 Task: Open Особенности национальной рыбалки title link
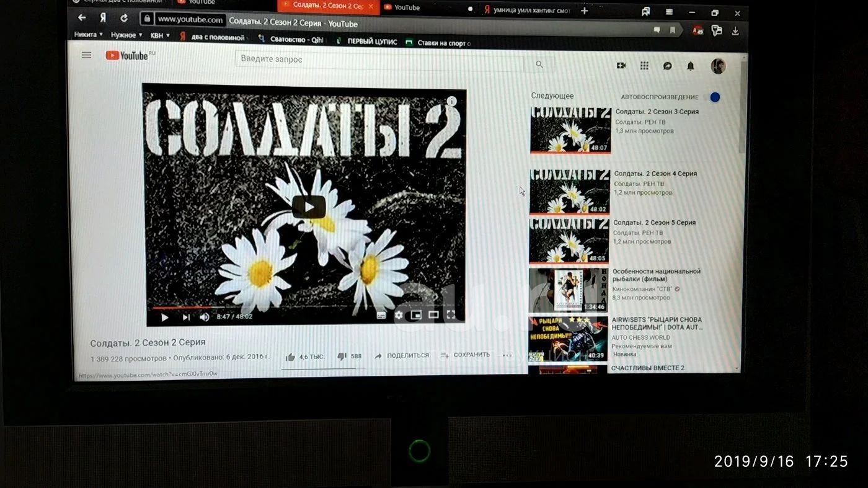656,275
